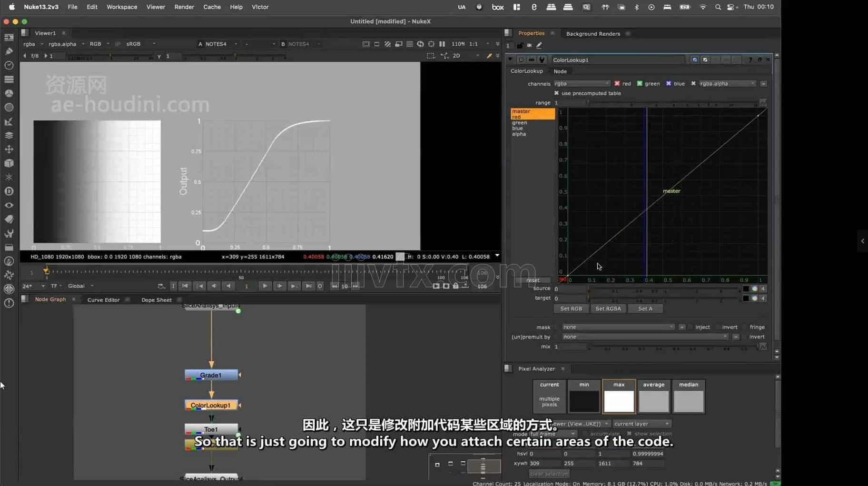Open the Draw (brush) toolbar menu
This screenshot has height=486, width=868.
(9, 51)
